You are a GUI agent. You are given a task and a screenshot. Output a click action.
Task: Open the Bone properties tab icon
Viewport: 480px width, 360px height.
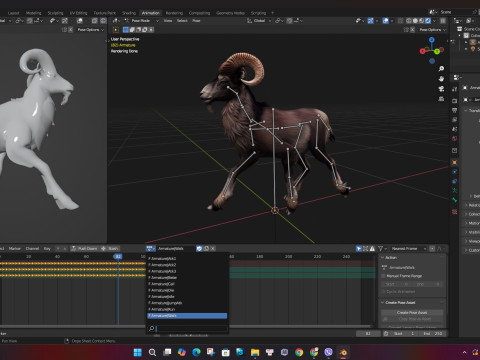[454, 200]
